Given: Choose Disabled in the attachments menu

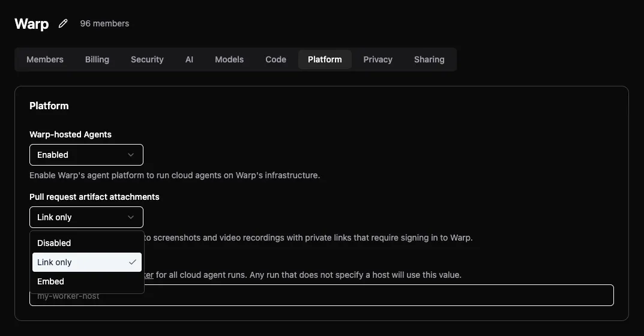Looking at the screenshot, I should pyautogui.click(x=86, y=243).
